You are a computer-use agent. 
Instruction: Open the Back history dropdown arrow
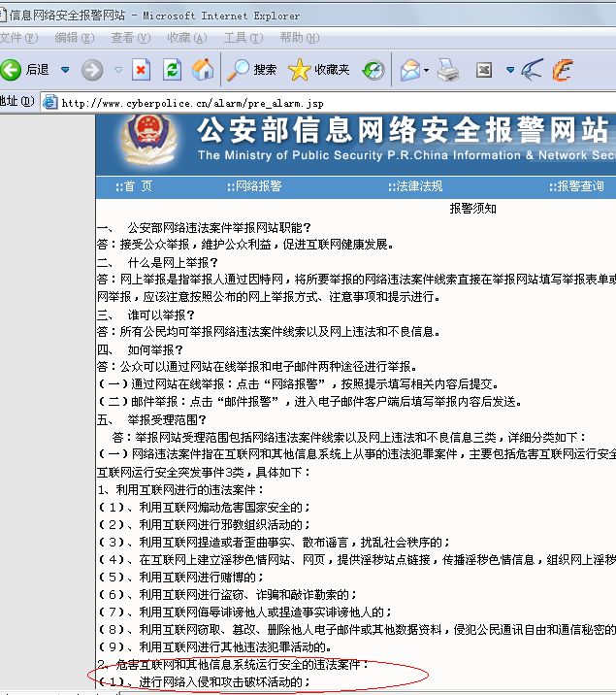[x=65, y=70]
